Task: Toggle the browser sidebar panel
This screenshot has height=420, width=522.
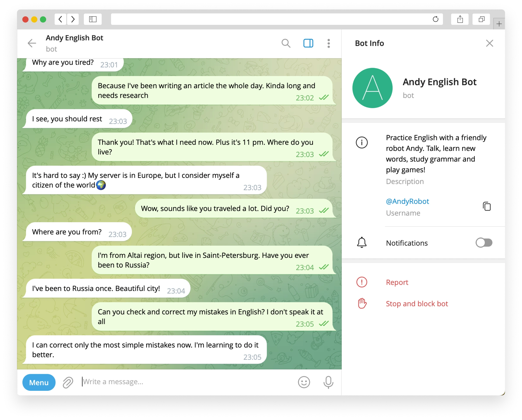Action: coord(93,19)
